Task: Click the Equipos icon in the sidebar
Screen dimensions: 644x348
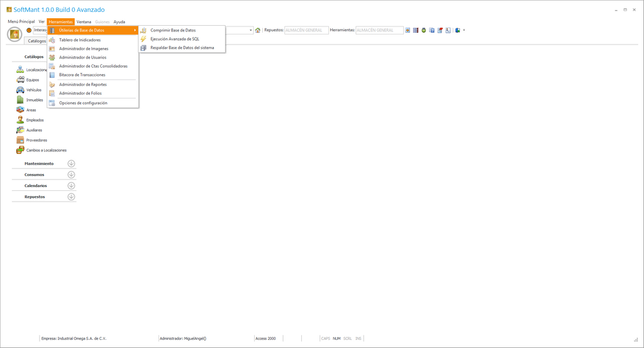Action: click(x=20, y=80)
